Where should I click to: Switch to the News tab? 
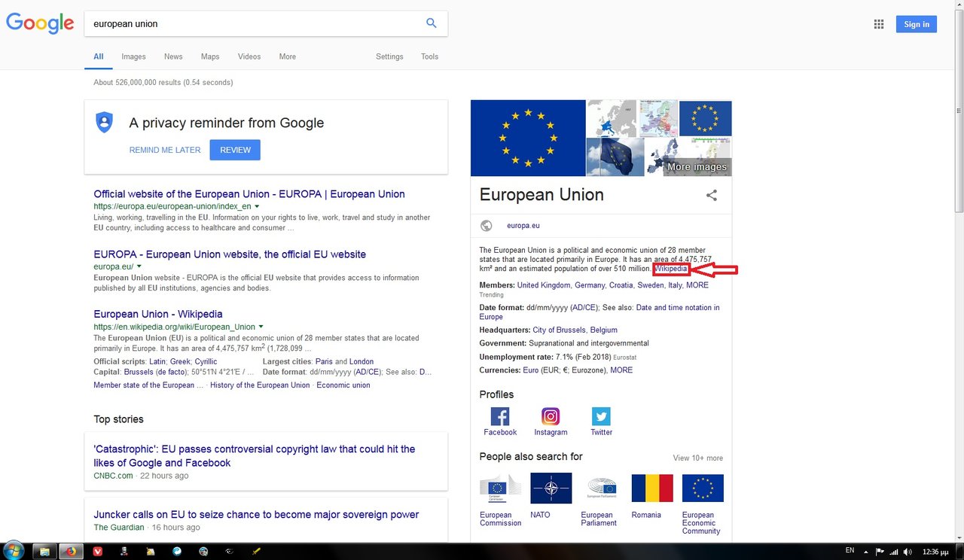[173, 56]
